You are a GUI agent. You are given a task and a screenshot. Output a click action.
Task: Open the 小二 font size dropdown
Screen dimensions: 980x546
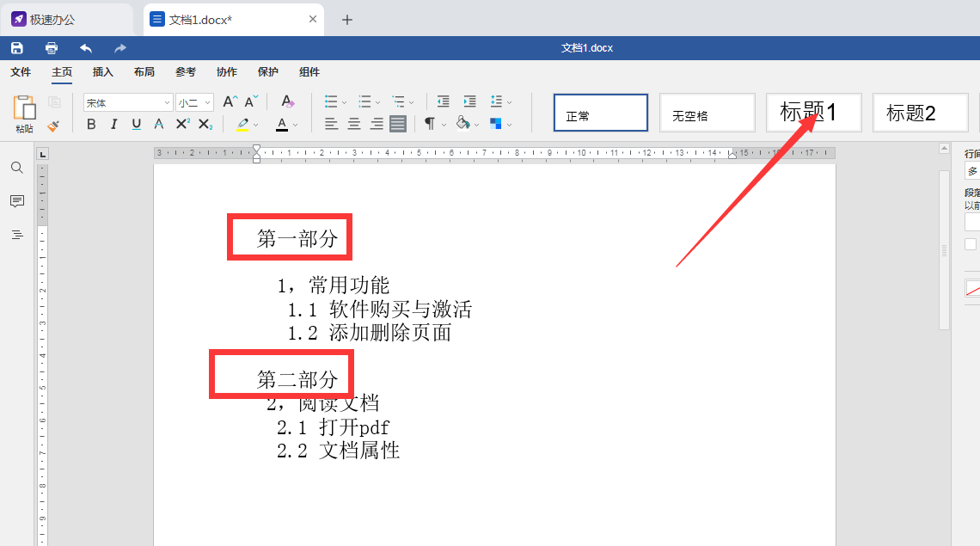point(207,102)
